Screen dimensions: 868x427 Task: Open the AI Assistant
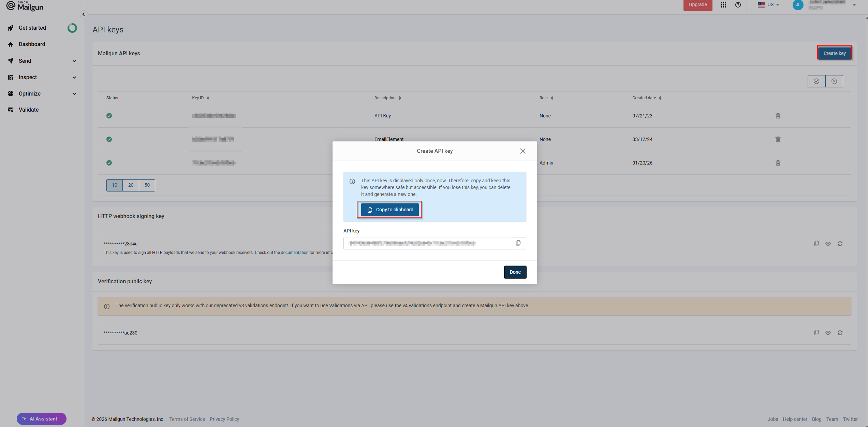pyautogui.click(x=41, y=419)
